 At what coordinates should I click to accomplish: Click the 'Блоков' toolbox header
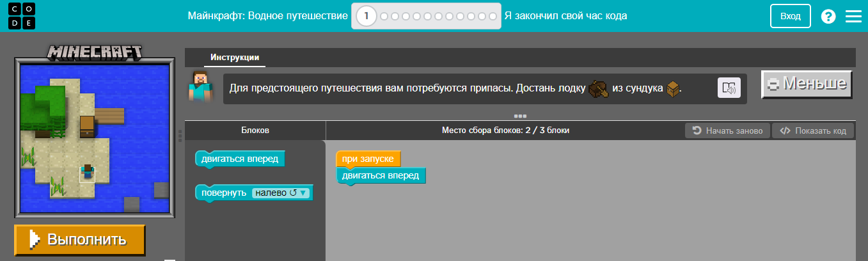255,130
